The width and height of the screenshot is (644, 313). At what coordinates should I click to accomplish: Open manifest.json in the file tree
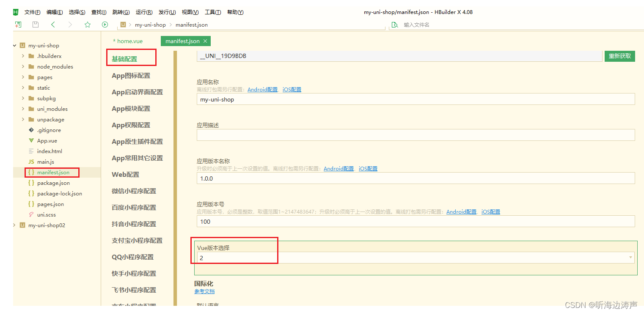(x=53, y=172)
